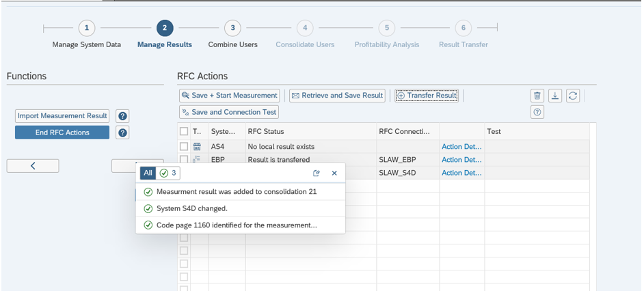Click the delete trash icon in RFC Actions toolbar
The width and height of the screenshot is (644, 293).
click(x=537, y=96)
